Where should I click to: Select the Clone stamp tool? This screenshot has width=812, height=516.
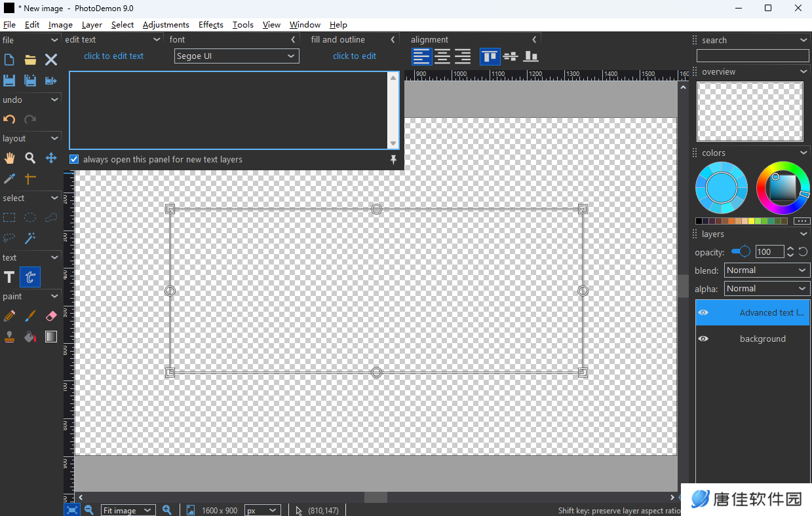(9, 337)
